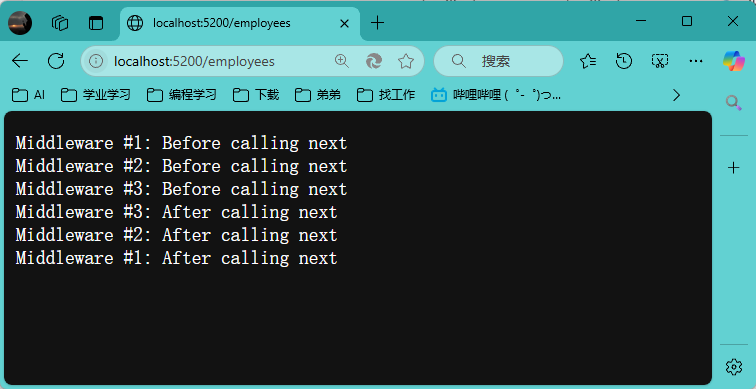
Task: Start the screenshot capture tool
Action: 660,61
